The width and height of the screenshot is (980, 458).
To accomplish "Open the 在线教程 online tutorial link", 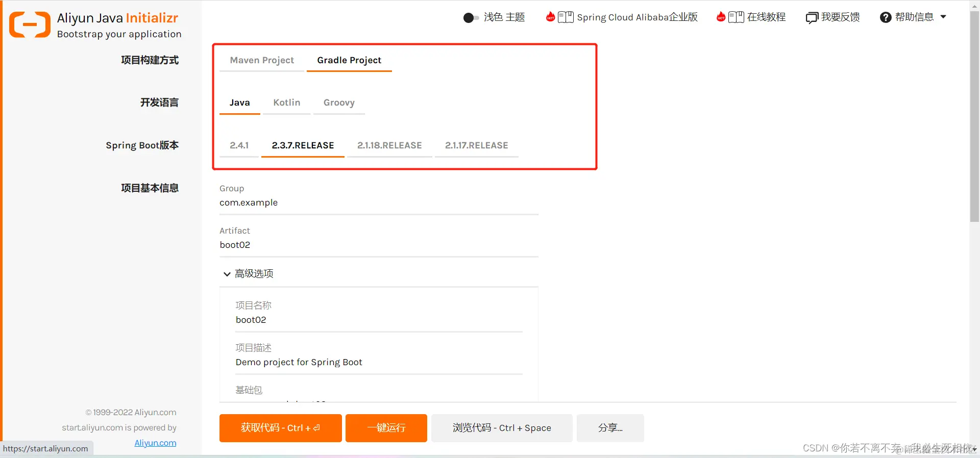I will (x=766, y=17).
